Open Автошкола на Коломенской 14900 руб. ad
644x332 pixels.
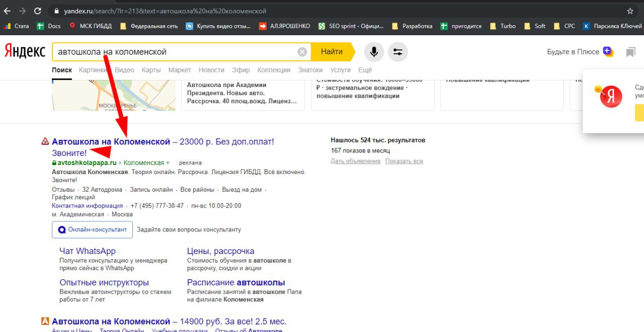[169, 321]
